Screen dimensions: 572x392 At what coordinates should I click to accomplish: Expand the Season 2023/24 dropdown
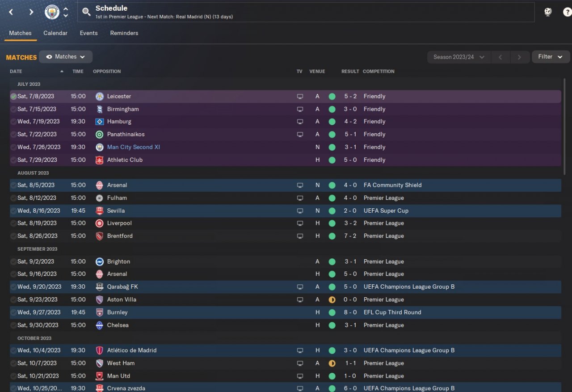(x=458, y=57)
